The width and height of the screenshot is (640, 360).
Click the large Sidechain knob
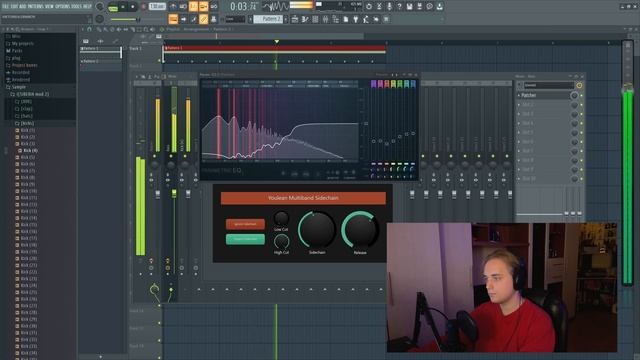[x=317, y=229]
